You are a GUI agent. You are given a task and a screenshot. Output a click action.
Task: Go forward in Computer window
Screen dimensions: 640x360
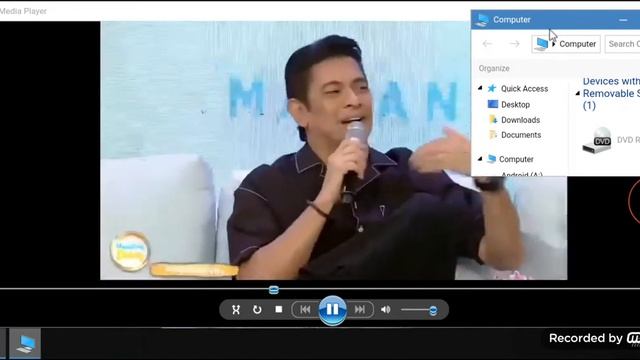(x=514, y=44)
